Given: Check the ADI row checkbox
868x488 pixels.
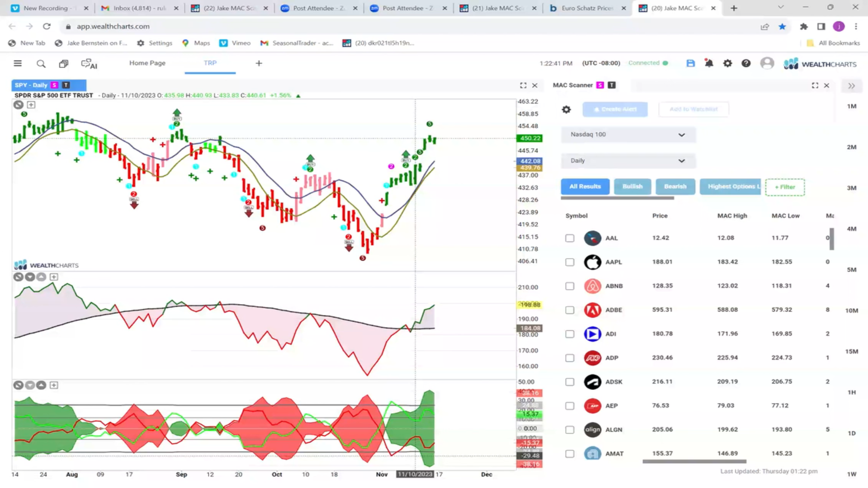Looking at the screenshot, I should [570, 334].
